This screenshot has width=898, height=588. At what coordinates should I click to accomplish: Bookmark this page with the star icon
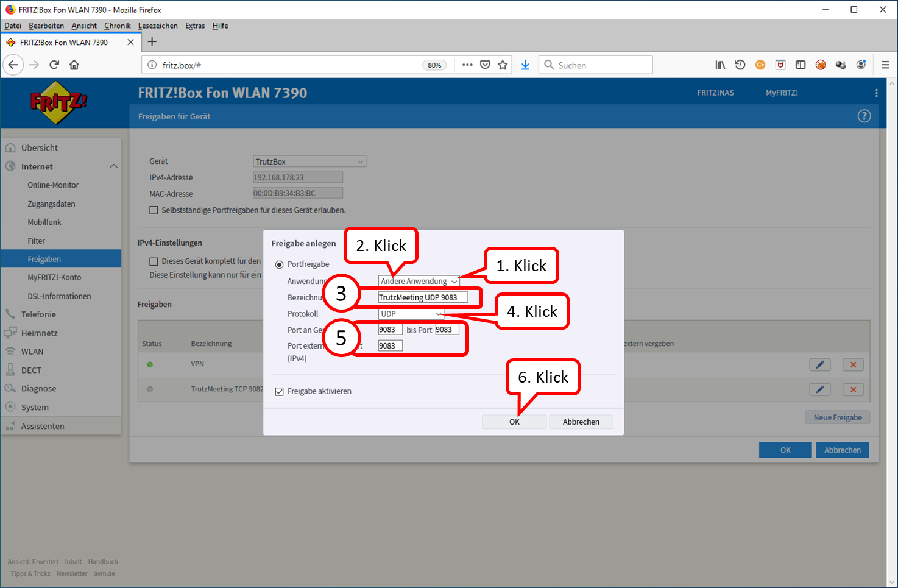point(503,65)
